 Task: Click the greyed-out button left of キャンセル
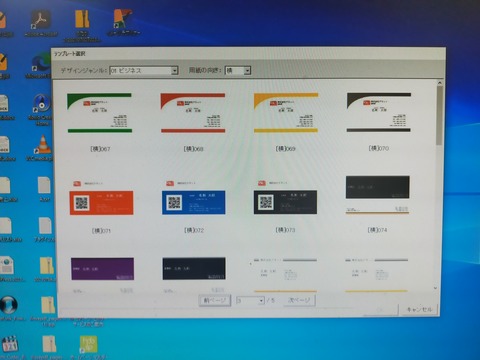click(x=380, y=310)
